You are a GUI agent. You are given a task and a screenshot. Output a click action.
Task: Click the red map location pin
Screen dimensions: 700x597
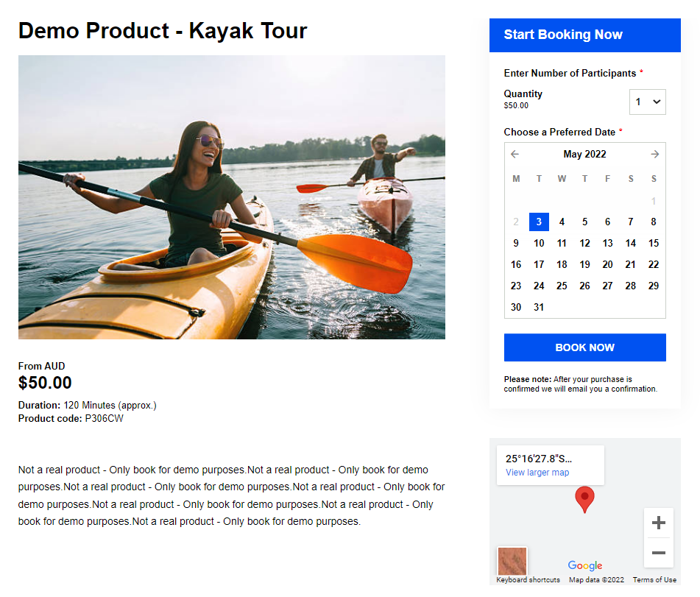click(x=584, y=498)
